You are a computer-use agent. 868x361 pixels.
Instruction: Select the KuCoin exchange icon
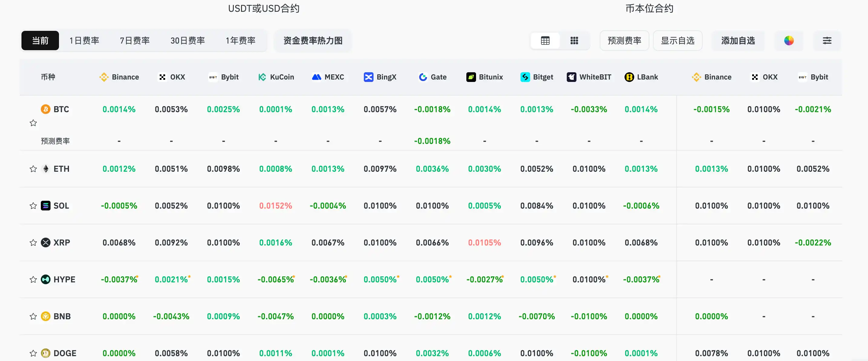(x=262, y=77)
